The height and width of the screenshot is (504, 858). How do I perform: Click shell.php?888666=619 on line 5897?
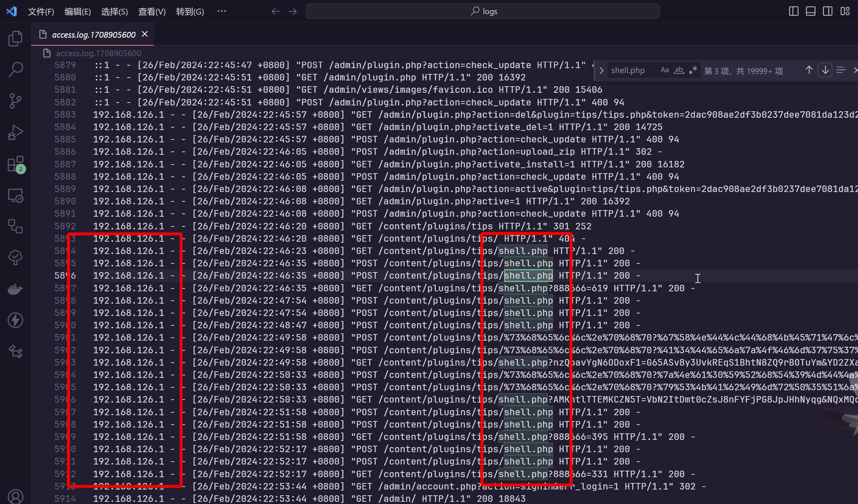[x=553, y=288]
